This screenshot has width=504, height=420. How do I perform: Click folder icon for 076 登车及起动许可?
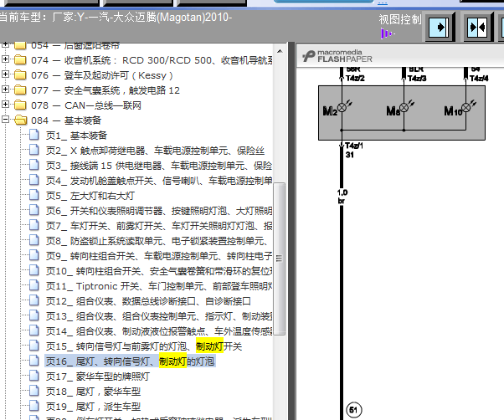click(x=21, y=74)
